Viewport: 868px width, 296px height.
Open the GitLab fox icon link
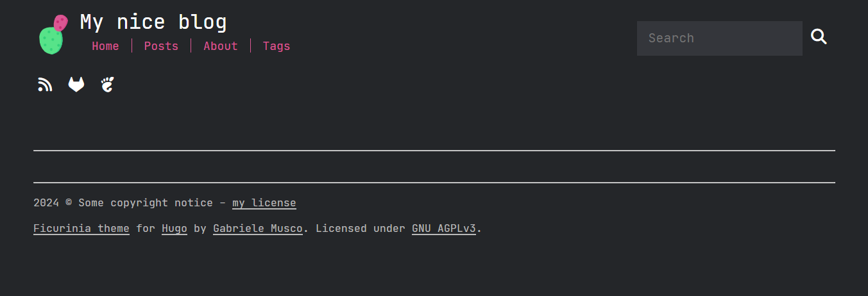(x=76, y=85)
